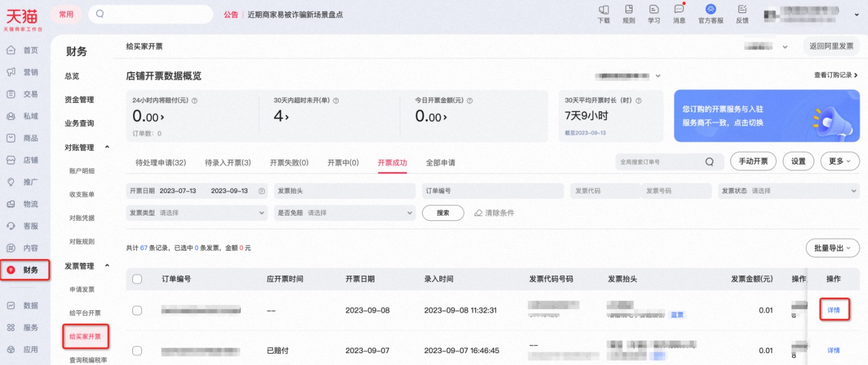Tick the select-all checkbox in table header
868x365 pixels.
[137, 279]
